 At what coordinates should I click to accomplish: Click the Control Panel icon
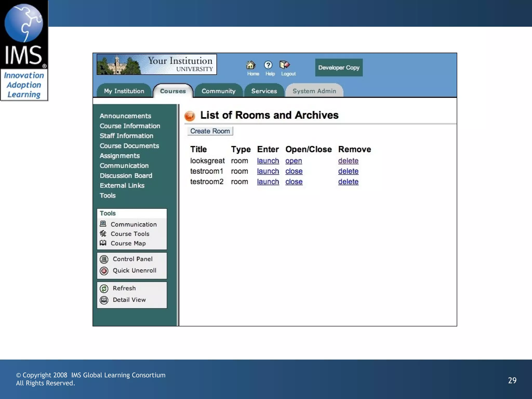point(104,259)
